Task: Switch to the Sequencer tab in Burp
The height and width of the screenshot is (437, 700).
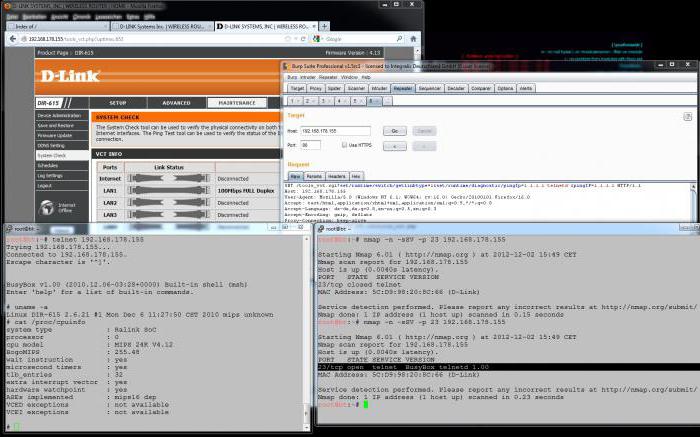Action: click(429, 88)
